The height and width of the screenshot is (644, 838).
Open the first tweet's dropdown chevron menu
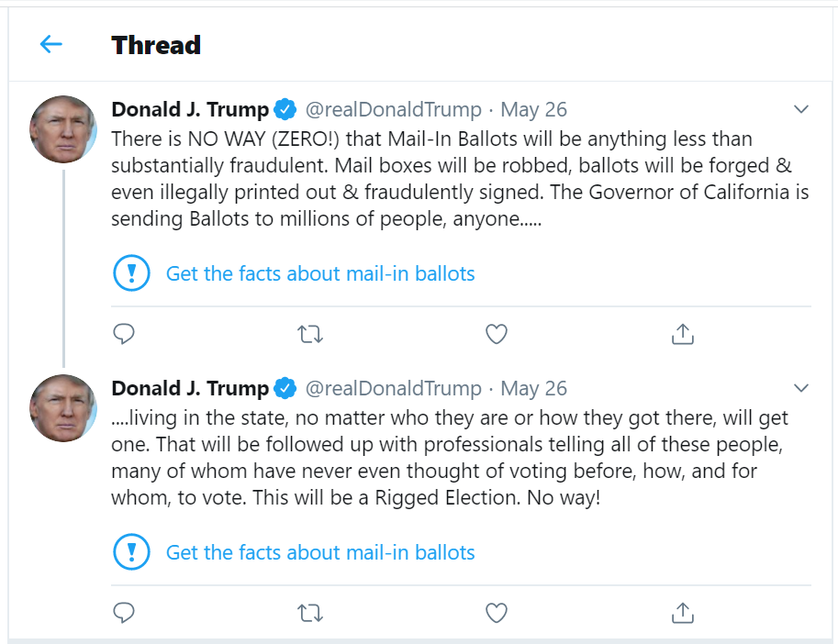[x=800, y=110]
